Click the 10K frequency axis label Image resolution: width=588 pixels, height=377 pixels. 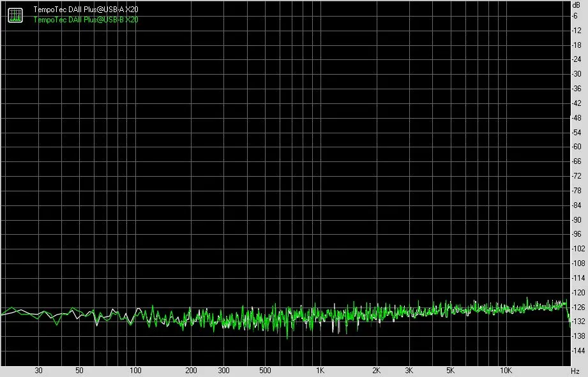(x=506, y=371)
